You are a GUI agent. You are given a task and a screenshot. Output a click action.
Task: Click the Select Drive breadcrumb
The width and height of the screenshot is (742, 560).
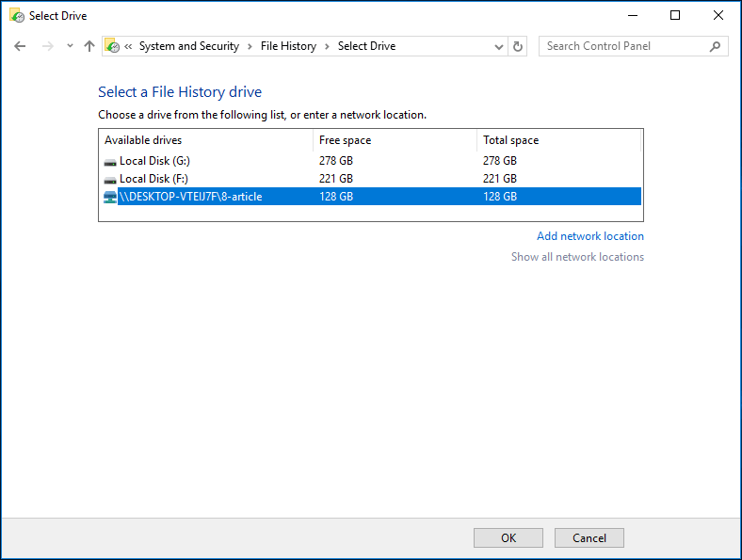pos(366,46)
